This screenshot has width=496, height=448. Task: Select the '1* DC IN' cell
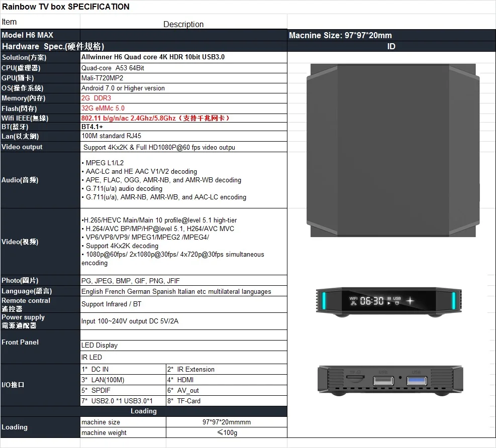click(123, 369)
